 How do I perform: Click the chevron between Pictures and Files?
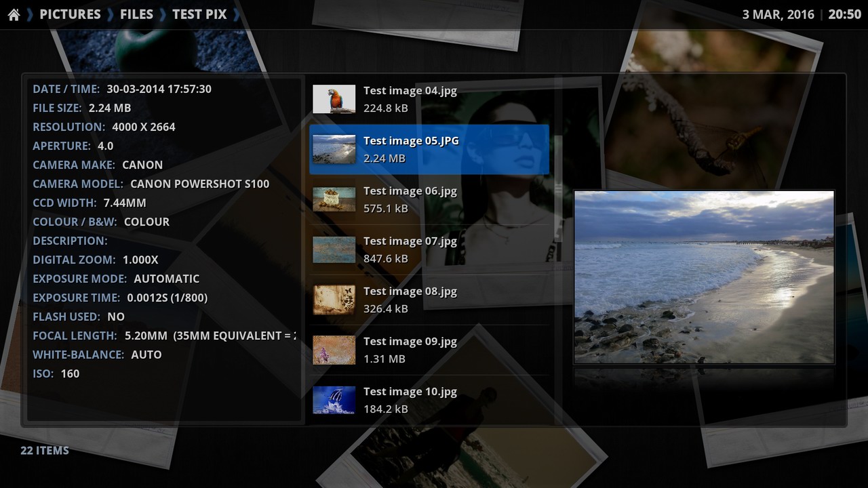(111, 14)
